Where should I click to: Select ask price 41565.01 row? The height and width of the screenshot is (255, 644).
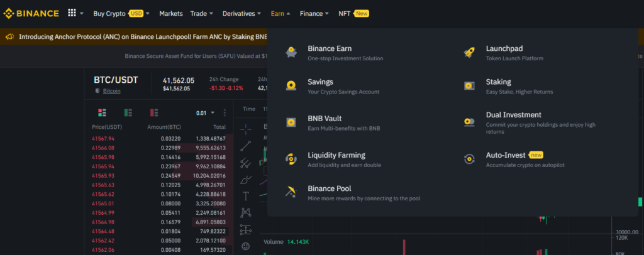click(158, 203)
